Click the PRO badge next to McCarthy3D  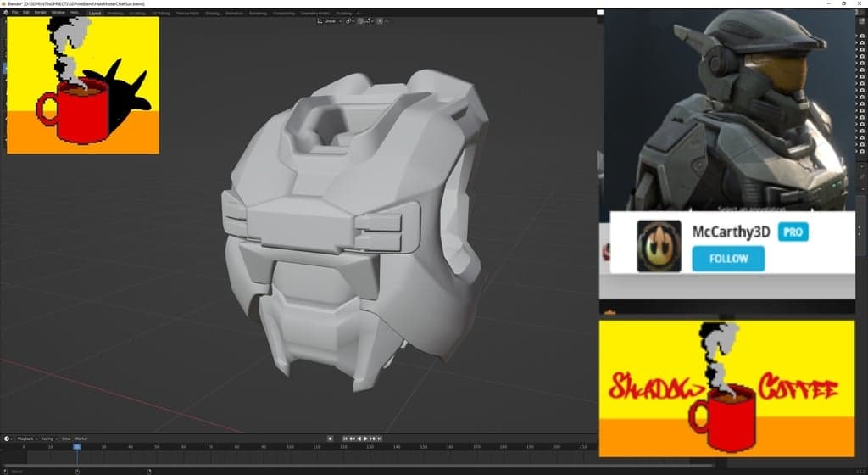(x=793, y=232)
